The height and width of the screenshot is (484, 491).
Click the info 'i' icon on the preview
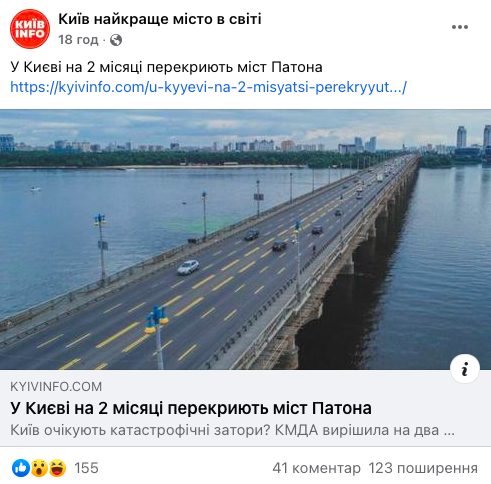tap(465, 369)
